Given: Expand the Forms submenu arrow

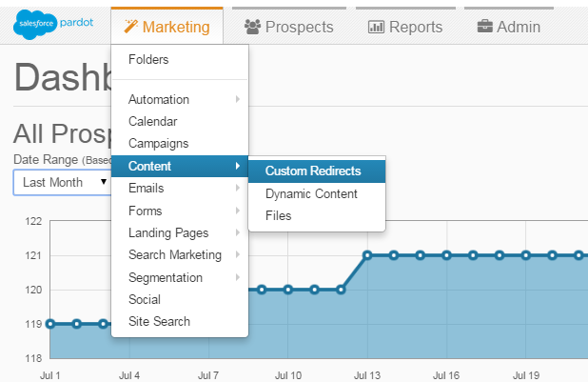Looking at the screenshot, I should click(238, 211).
